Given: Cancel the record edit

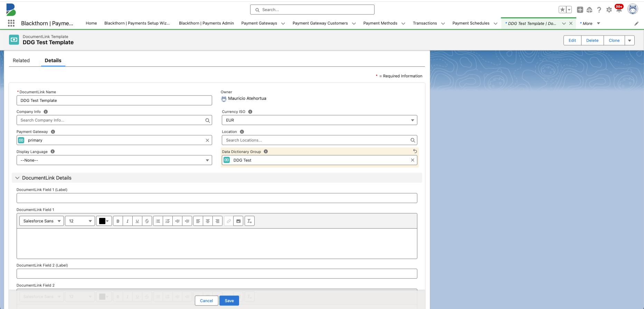Looking at the screenshot, I should point(207,301).
